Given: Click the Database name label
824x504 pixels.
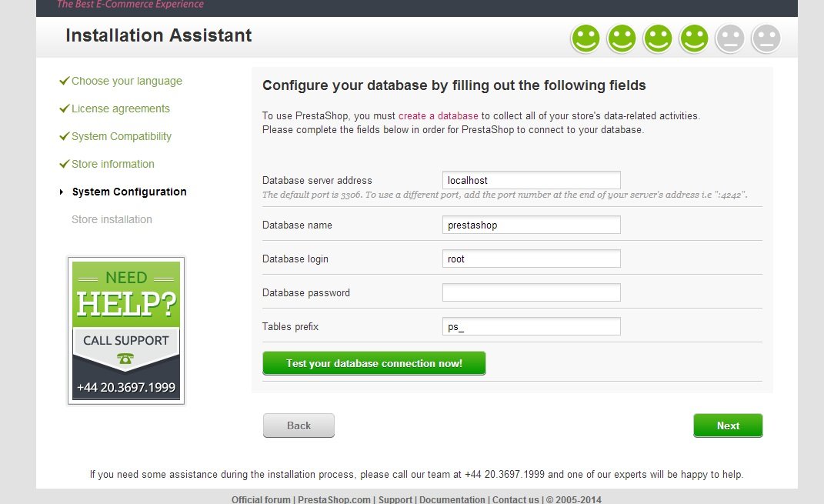Looking at the screenshot, I should click(x=297, y=225).
